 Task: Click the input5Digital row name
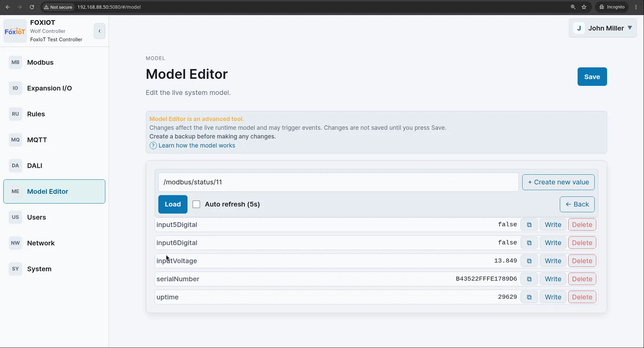(177, 224)
